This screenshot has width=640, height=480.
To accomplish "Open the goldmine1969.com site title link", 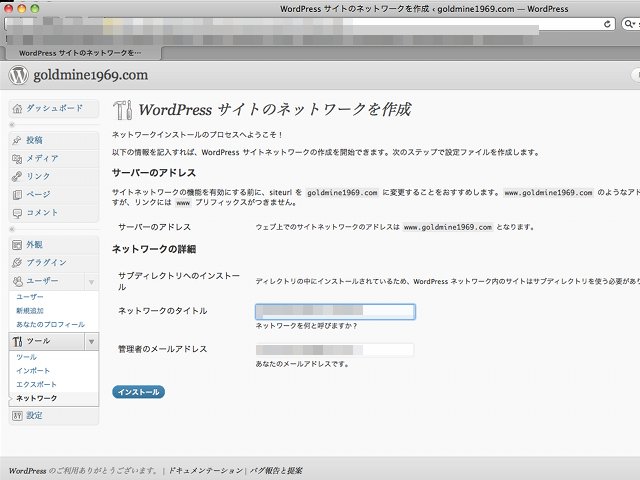I will point(91,75).
